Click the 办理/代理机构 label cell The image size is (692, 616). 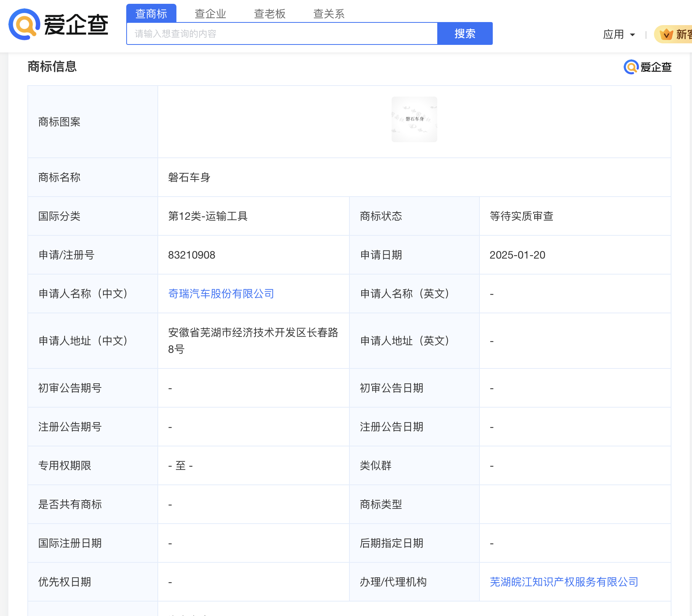click(x=414, y=582)
